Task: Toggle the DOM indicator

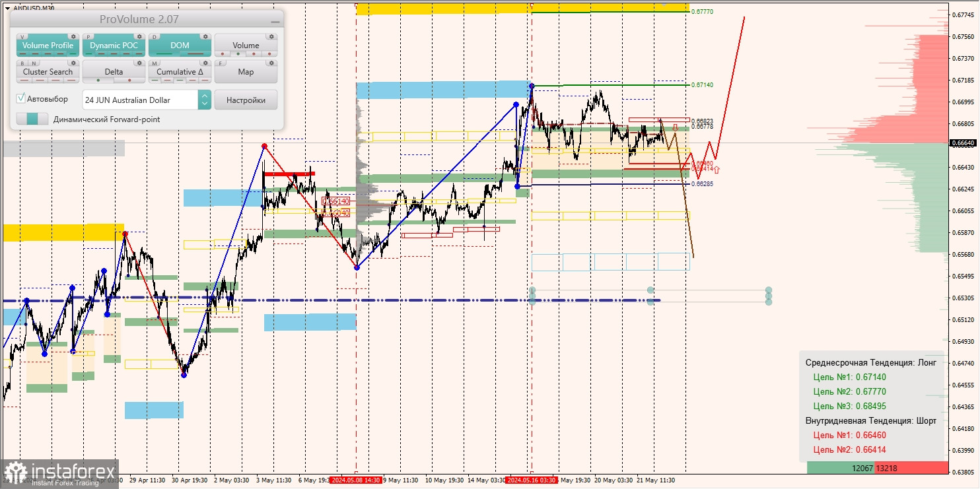Action: pyautogui.click(x=180, y=45)
